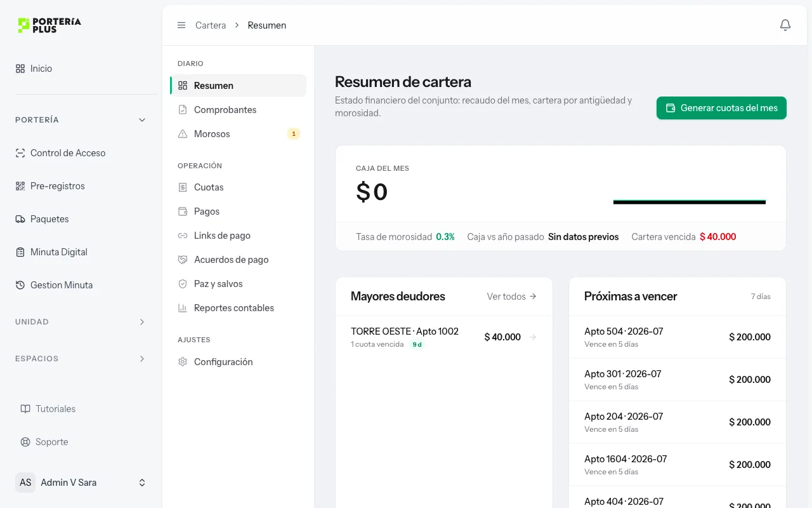The width and height of the screenshot is (812, 508).
Task: Click Control de Acceso scan icon
Action: click(x=20, y=153)
